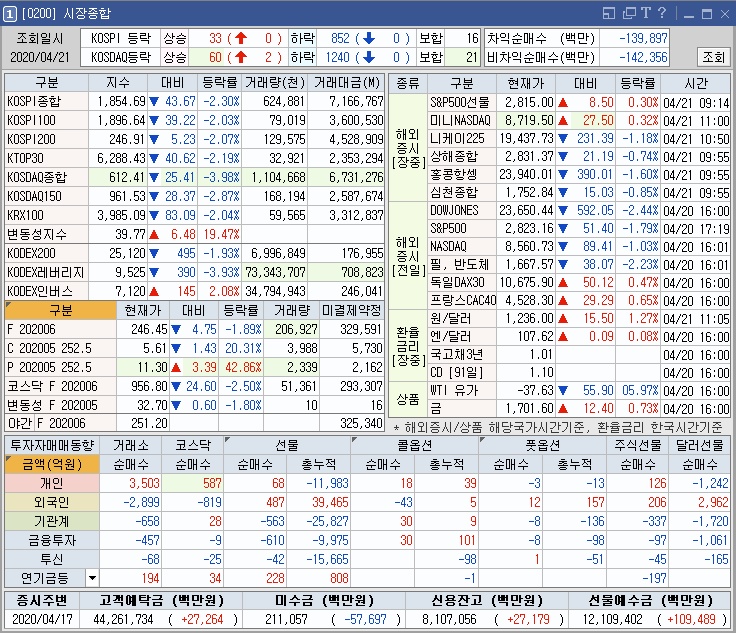Select the KOSPI종합 index row

click(195, 101)
